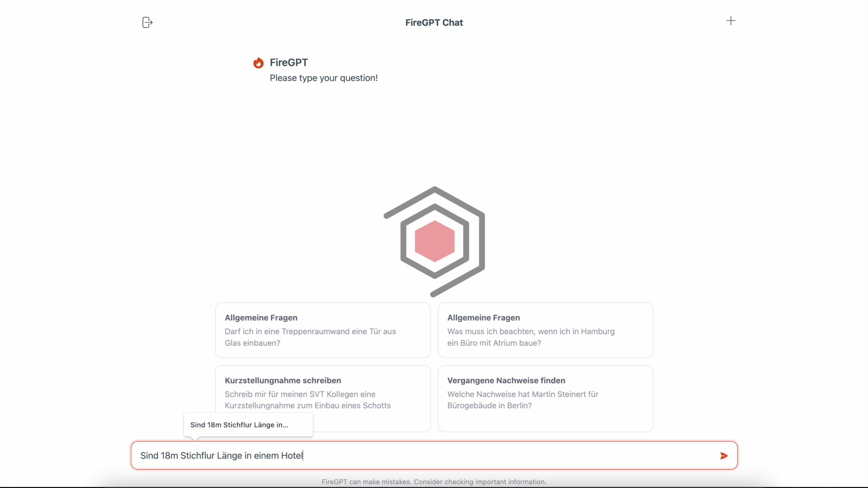Open the Hamburg Atrium question suggestion
This screenshot has height=488, width=868.
coord(545,330)
